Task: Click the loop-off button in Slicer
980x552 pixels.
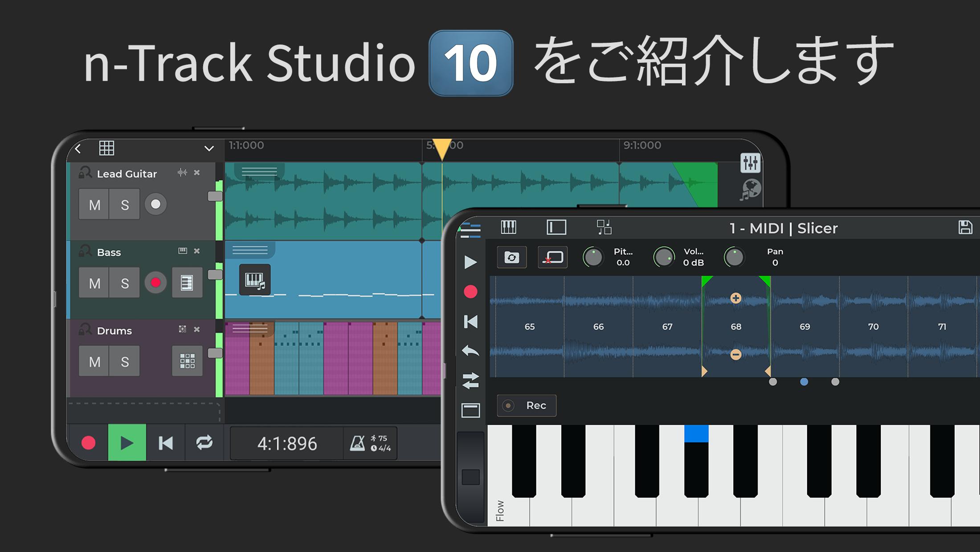Action: pyautogui.click(x=553, y=257)
